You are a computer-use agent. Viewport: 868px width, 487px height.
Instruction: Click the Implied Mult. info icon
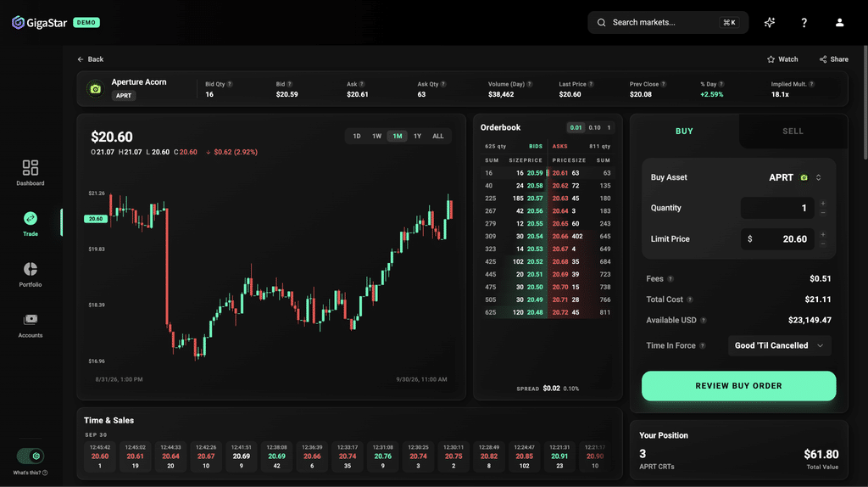(x=811, y=84)
